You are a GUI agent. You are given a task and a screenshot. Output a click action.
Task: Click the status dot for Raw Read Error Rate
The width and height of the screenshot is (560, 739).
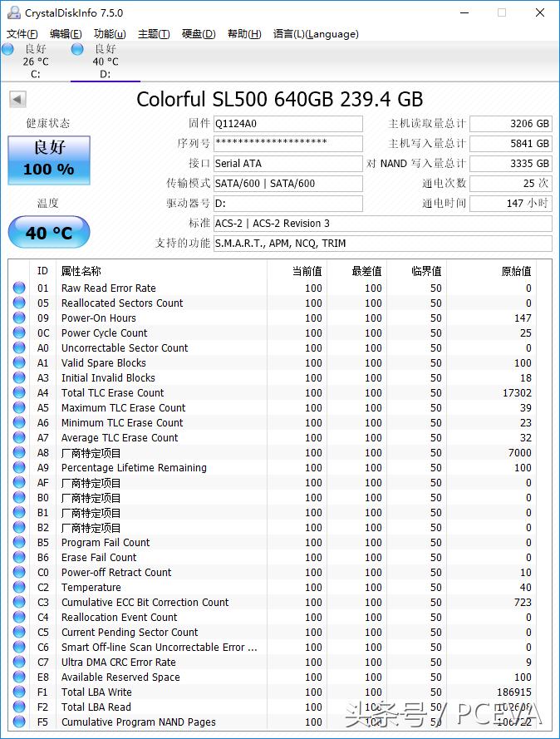tap(19, 288)
